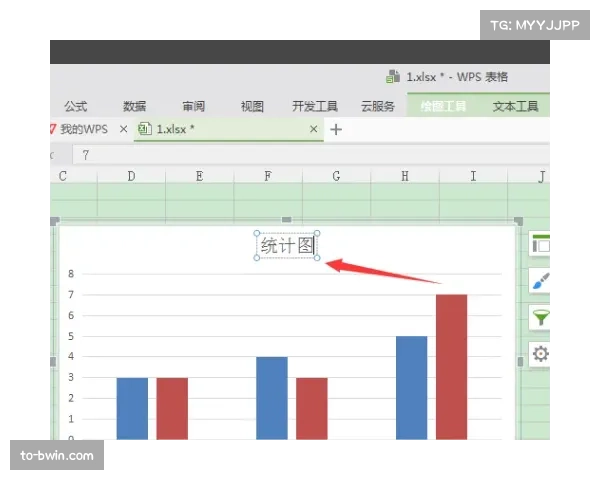Close the 我的WPS tab
600x480 pixels.
[x=123, y=129]
